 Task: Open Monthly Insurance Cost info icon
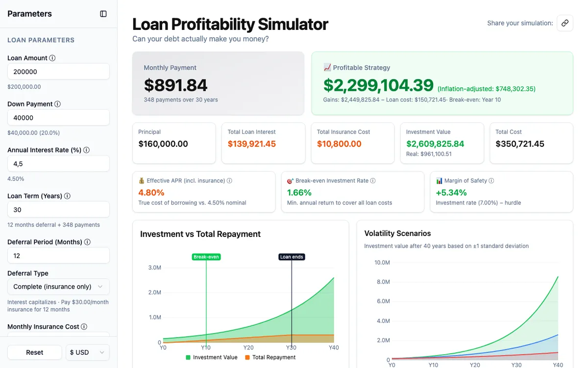click(84, 327)
